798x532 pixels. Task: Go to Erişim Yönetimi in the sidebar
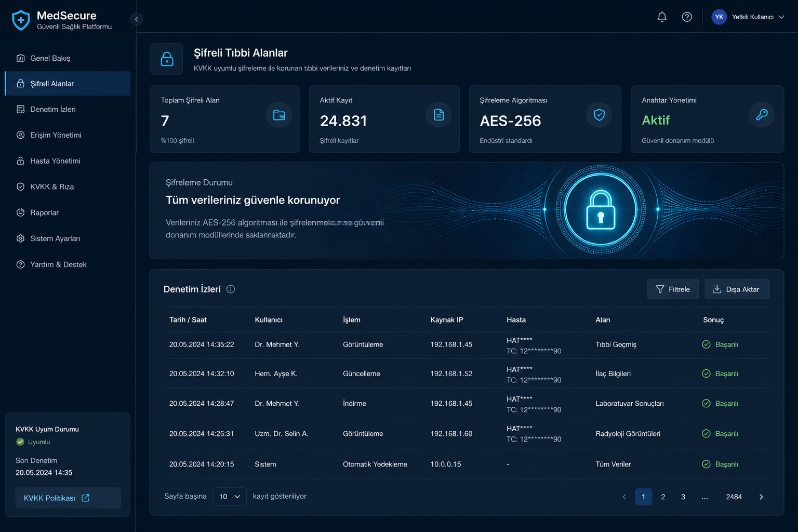point(68,135)
